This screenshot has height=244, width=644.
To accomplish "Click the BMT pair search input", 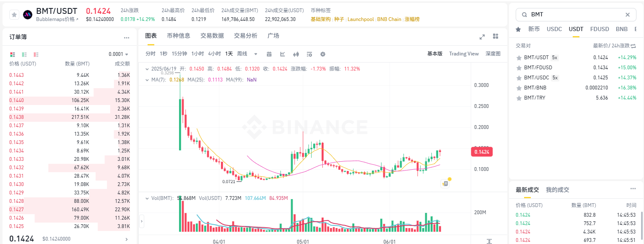I will coord(574,15).
